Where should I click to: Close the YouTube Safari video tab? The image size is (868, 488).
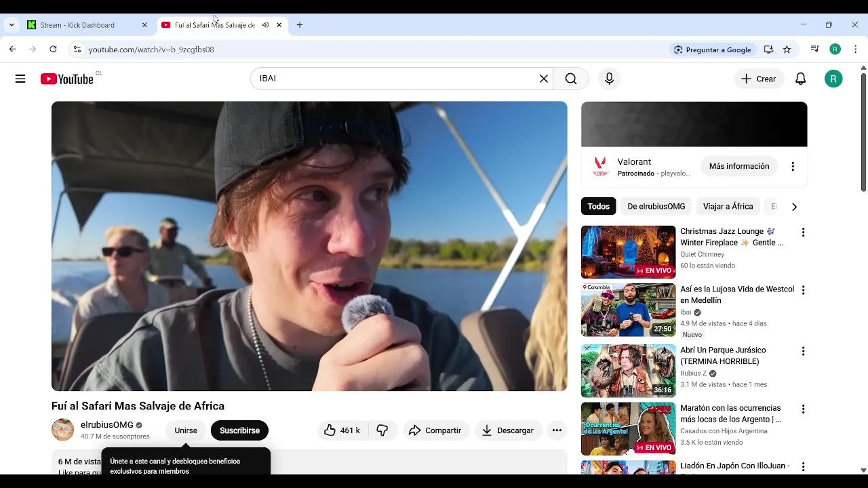[279, 25]
